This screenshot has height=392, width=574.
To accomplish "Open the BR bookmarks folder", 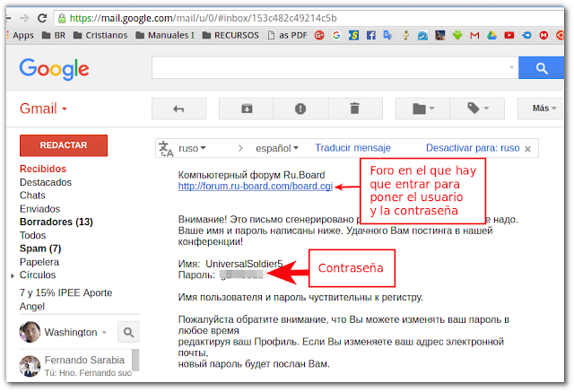I will (54, 35).
